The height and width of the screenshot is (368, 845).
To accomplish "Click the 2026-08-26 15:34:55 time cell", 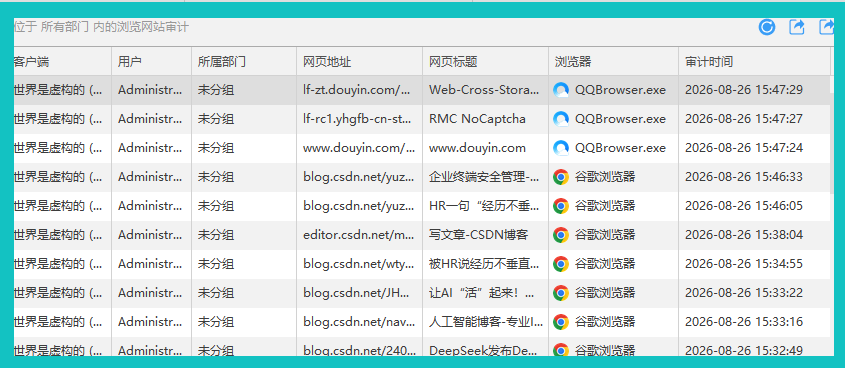I will (754, 265).
